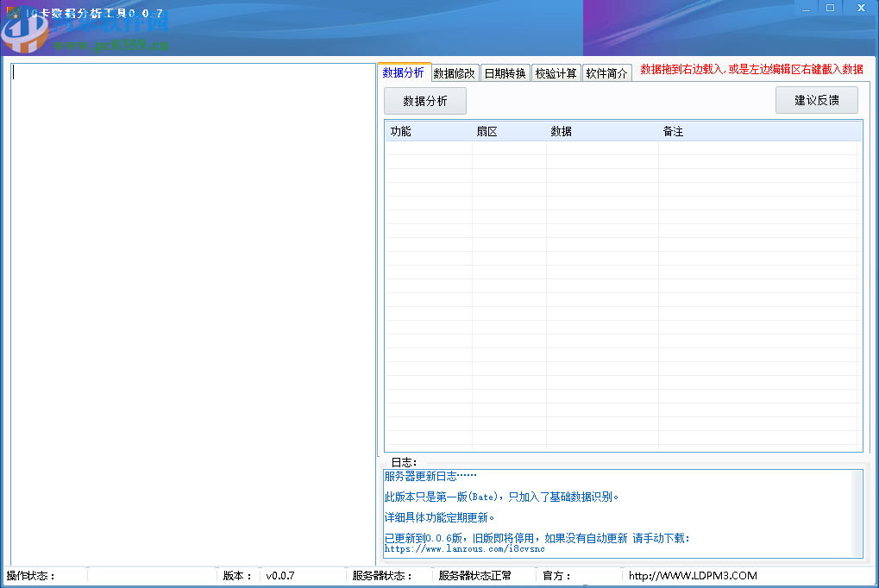Click the 数据分析 analysis button
Image resolution: width=879 pixels, height=588 pixels.
click(x=424, y=100)
